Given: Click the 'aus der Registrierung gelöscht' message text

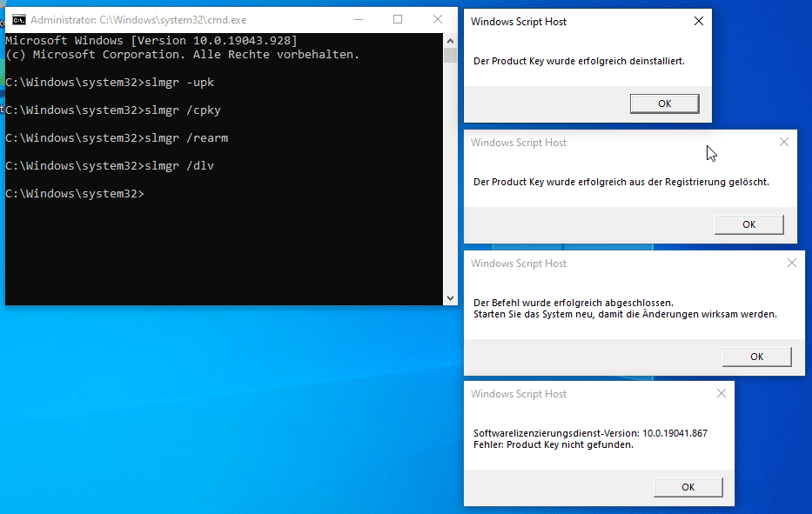Looking at the screenshot, I should (x=621, y=182).
